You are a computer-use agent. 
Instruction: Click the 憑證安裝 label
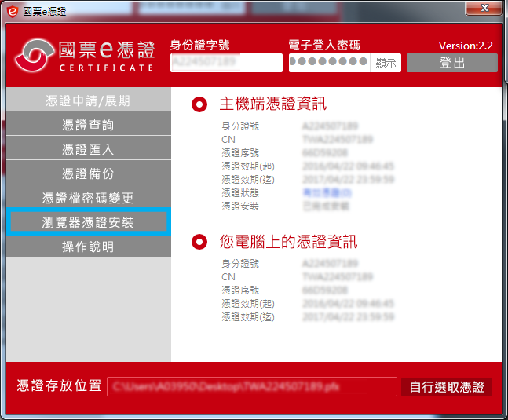point(240,206)
